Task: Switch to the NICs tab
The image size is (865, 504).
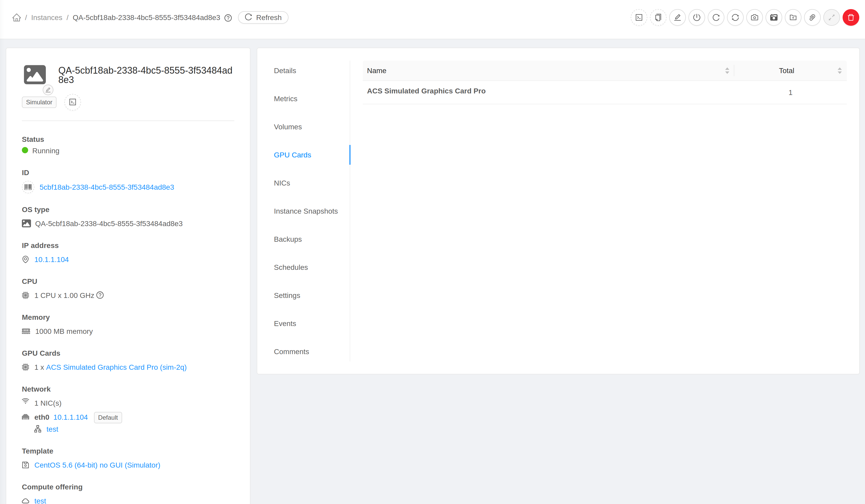Action: pos(282,183)
